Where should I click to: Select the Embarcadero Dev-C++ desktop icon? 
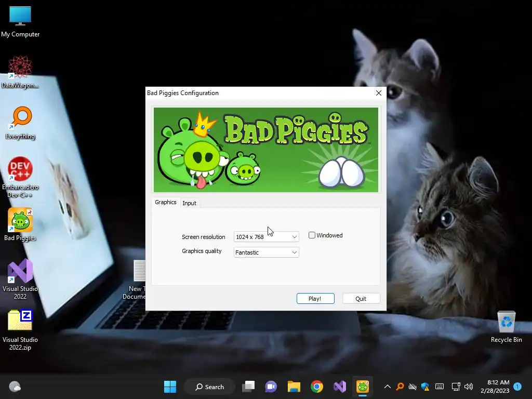(20, 177)
